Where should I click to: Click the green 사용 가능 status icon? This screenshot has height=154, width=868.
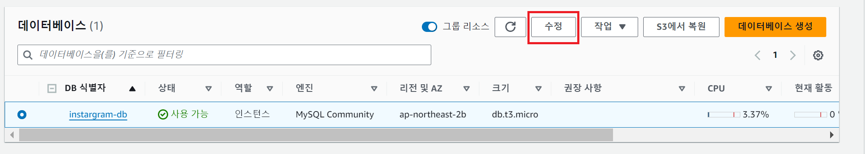point(163,114)
